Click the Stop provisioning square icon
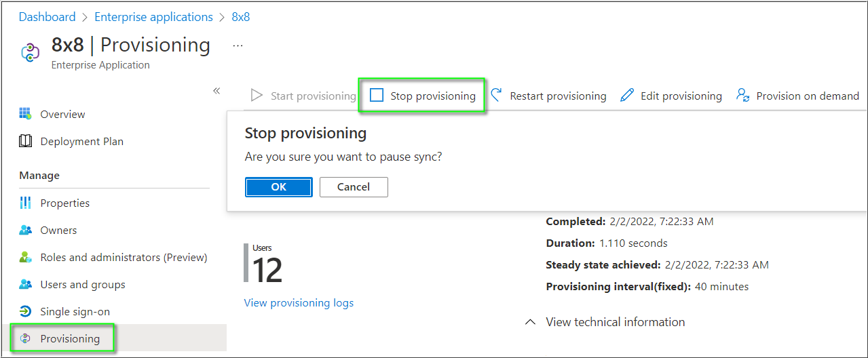 tap(377, 96)
